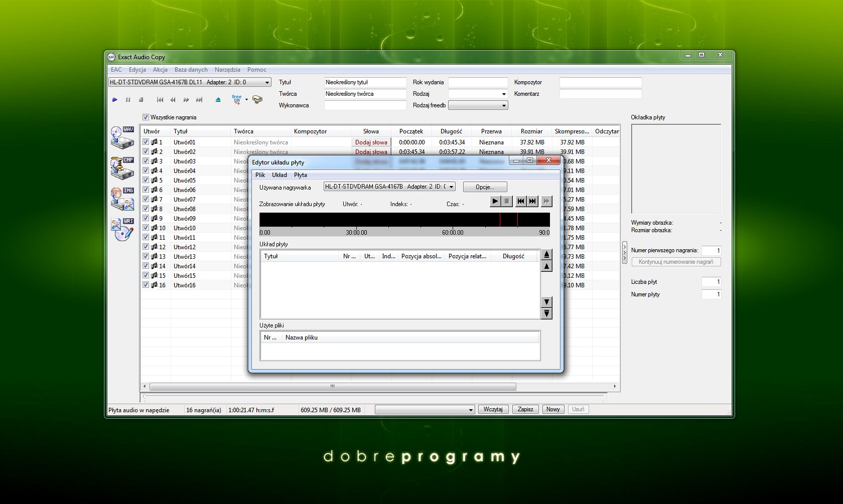Screen dimensions: 843x504
Task: Uncheck track Utwór16 for extraction
Action: (x=146, y=284)
